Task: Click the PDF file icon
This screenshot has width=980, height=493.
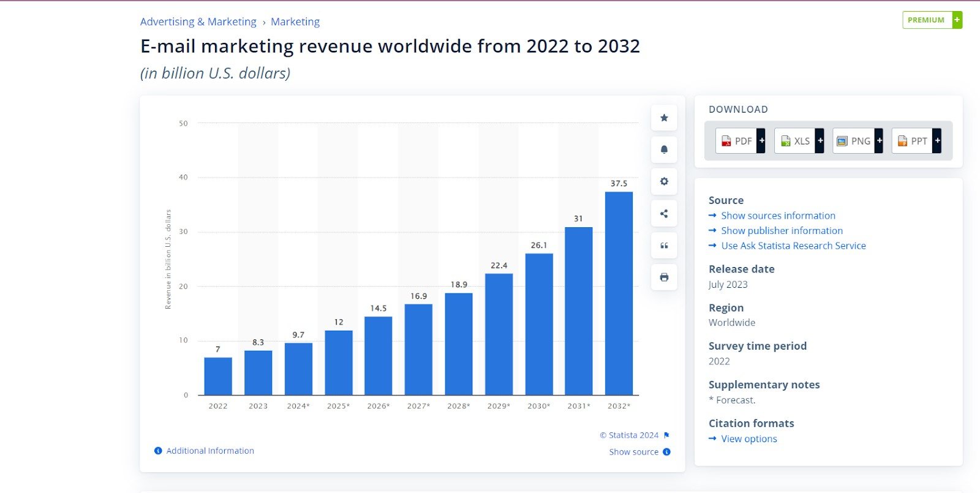Action: (726, 141)
